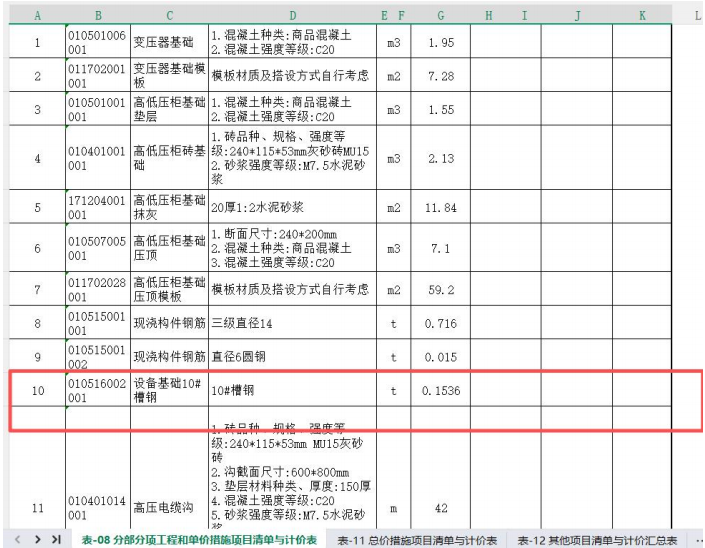Image resolution: width=705 pixels, height=548 pixels.
Task: Click the 10#槽钢 description cell
Action: click(x=293, y=391)
